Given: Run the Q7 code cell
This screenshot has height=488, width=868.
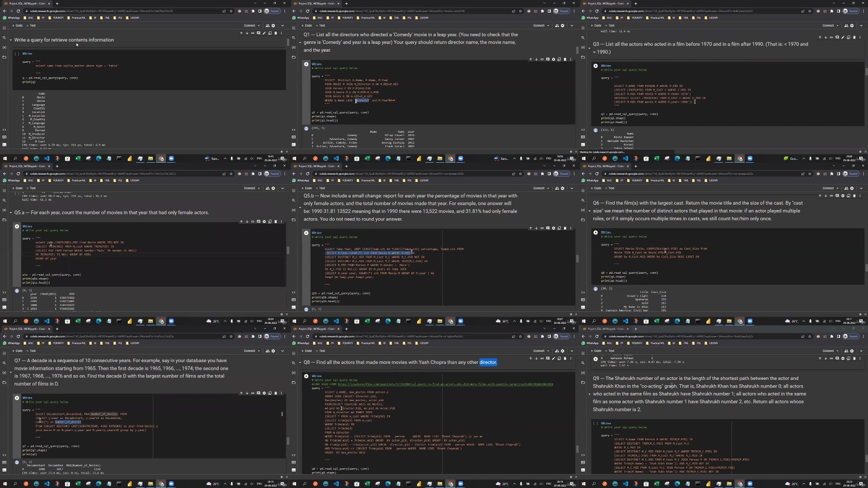Looking at the screenshot, I should (x=17, y=398).
